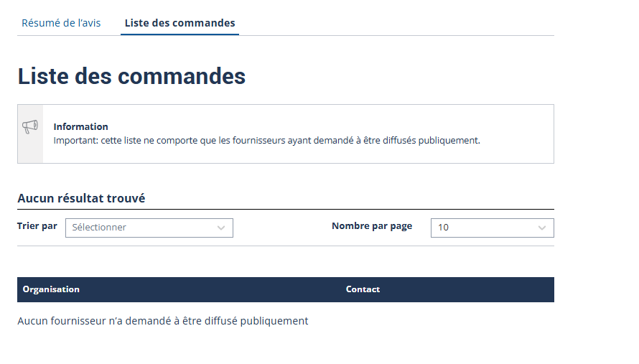Viewport: 639px width, 364px height.
Task: Click the Aucun fournisseur n'a demandé message
Action: tap(162, 321)
